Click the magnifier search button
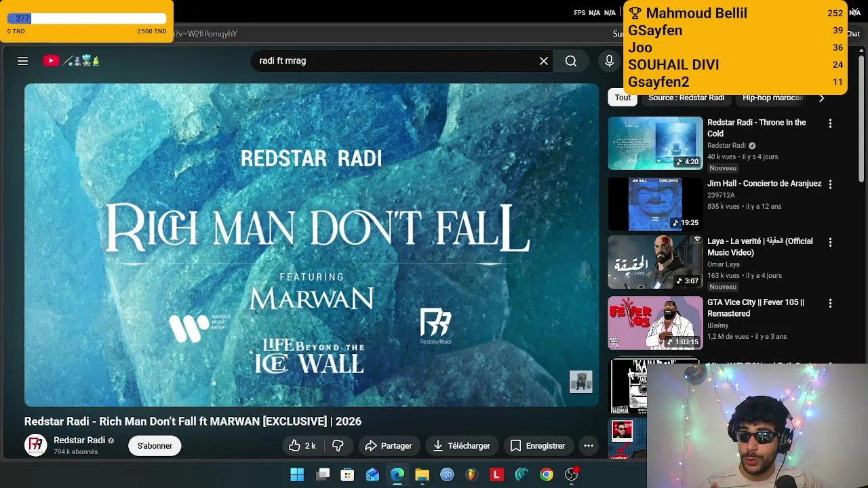The width and height of the screenshot is (868, 488). [571, 61]
